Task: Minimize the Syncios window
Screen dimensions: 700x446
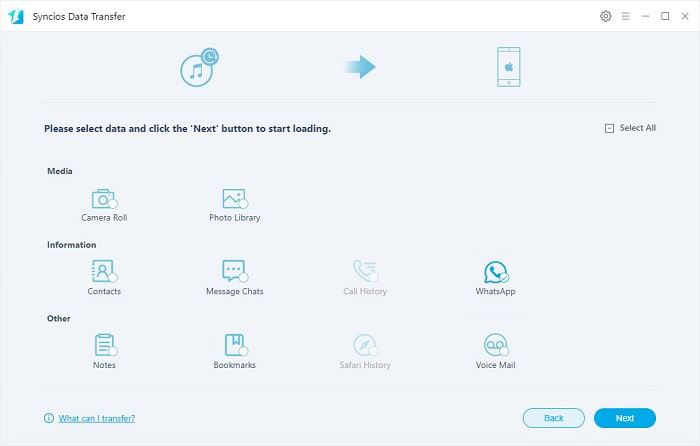Action: point(645,16)
